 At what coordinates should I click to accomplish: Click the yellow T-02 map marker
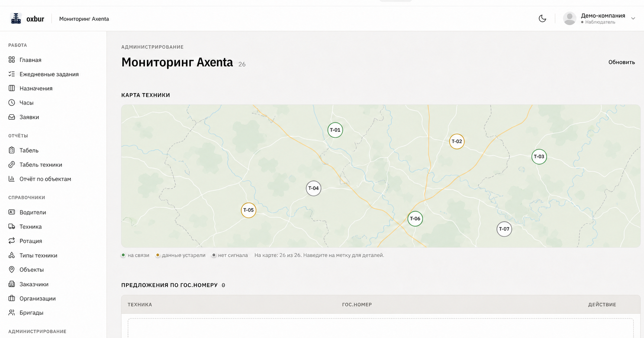(x=457, y=141)
